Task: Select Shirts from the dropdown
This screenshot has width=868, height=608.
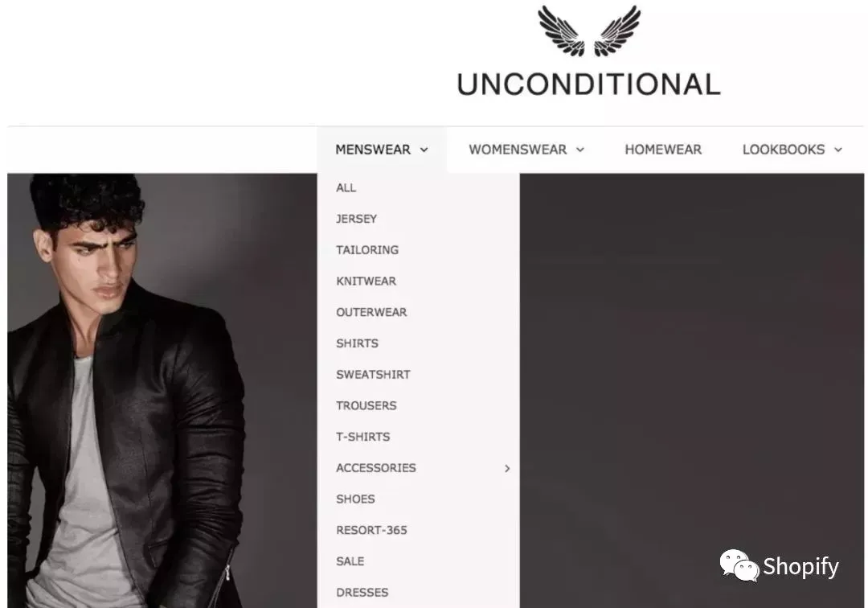Action: click(x=357, y=343)
